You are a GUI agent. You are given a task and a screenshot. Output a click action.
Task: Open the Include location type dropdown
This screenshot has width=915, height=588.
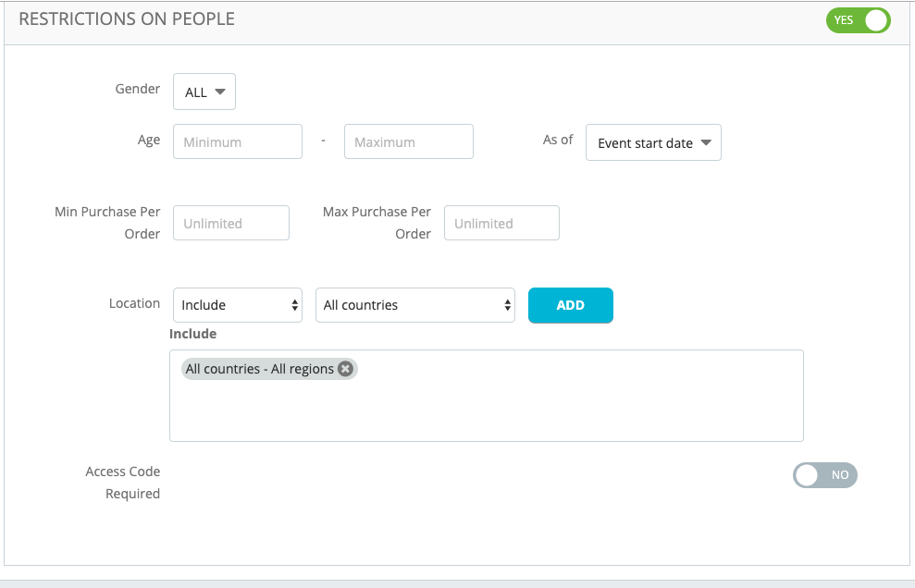click(238, 305)
